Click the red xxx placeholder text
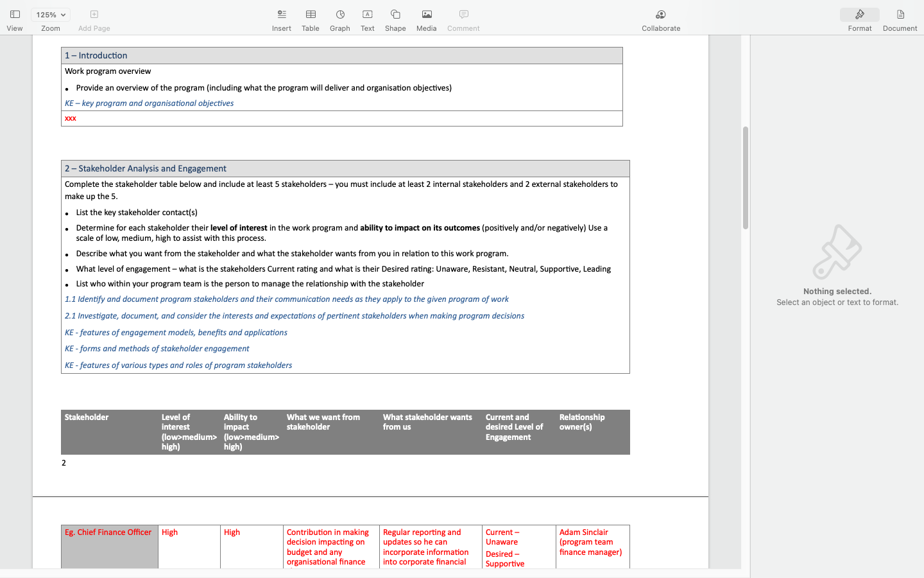The width and height of the screenshot is (924, 578). click(70, 118)
